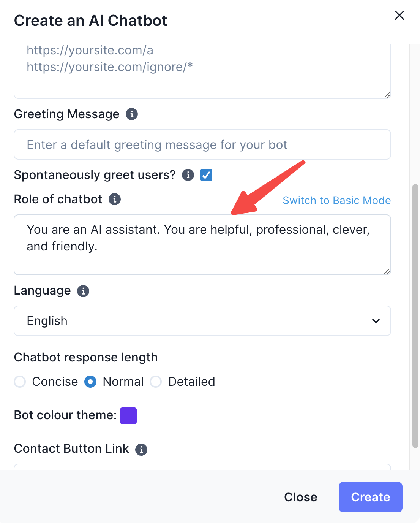Click info icon beside Spontaneously greet users
420x523 pixels.
pos(188,175)
